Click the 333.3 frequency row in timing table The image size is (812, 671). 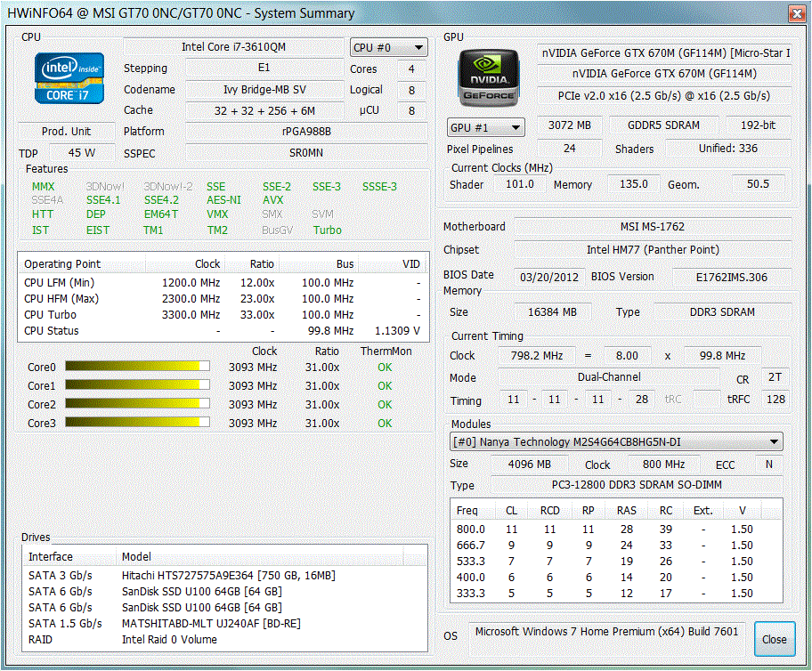tap(616, 594)
